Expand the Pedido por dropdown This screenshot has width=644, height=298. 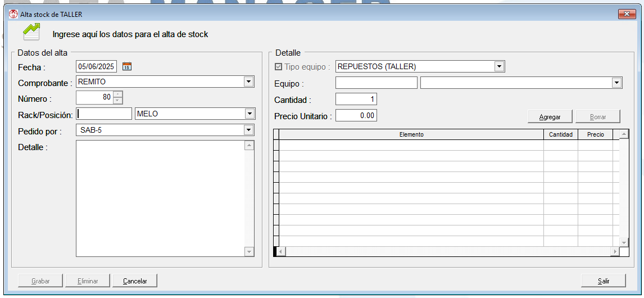[249, 130]
